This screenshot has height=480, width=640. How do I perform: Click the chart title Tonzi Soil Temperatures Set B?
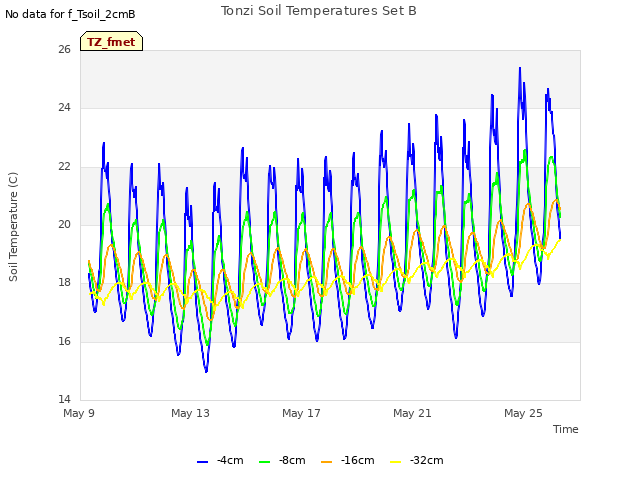coord(319,11)
